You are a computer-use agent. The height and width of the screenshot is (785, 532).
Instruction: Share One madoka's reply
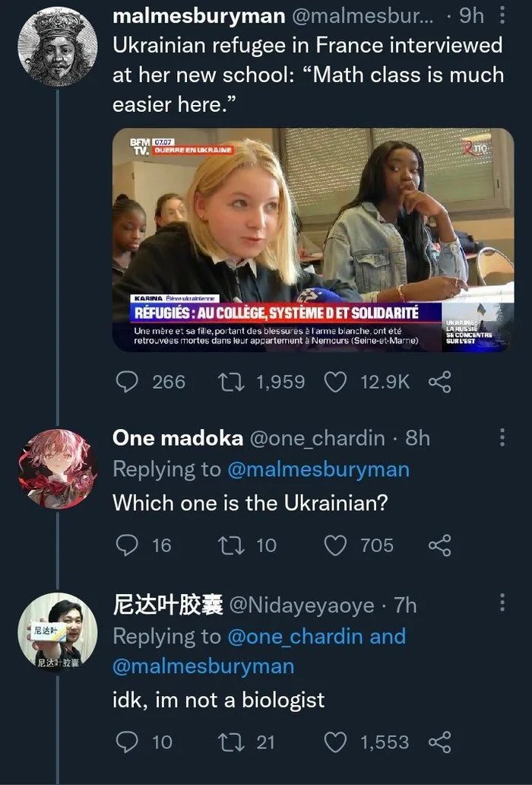pyautogui.click(x=439, y=545)
